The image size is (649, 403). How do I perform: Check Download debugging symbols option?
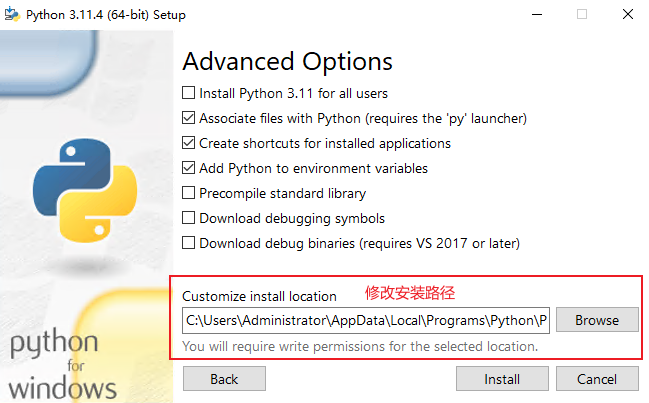pos(188,218)
